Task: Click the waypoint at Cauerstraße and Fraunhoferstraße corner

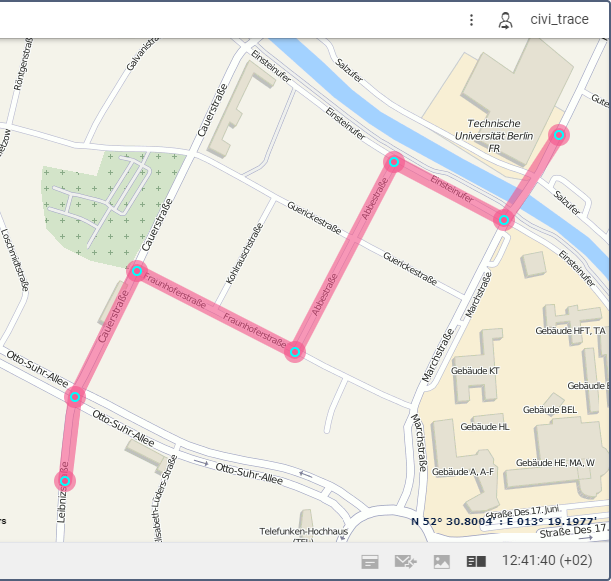Action: click(x=137, y=271)
